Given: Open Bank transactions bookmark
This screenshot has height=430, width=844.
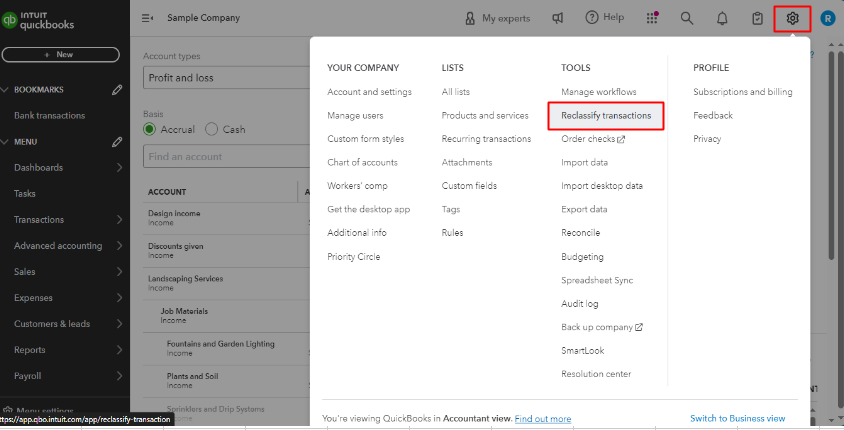Looking at the screenshot, I should tap(50, 116).
